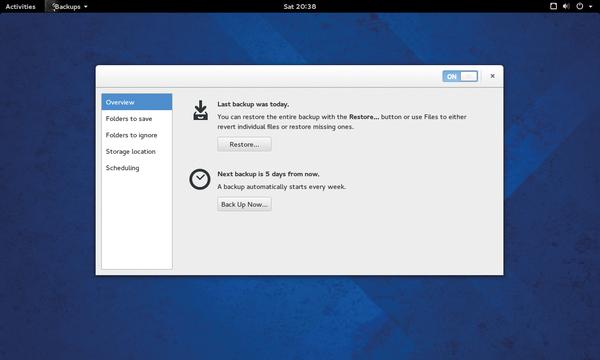Open Activities overview
Image resolution: width=600 pixels, height=360 pixels.
[20, 7]
